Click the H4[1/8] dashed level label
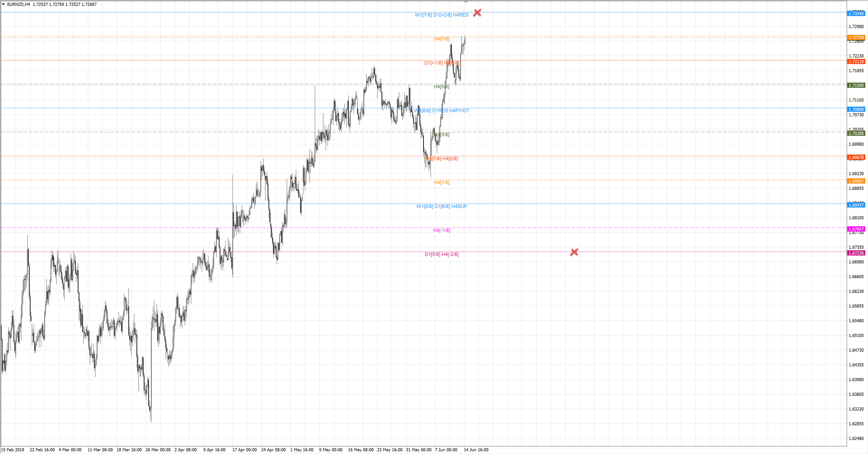This screenshot has height=454, width=868. pyautogui.click(x=441, y=182)
